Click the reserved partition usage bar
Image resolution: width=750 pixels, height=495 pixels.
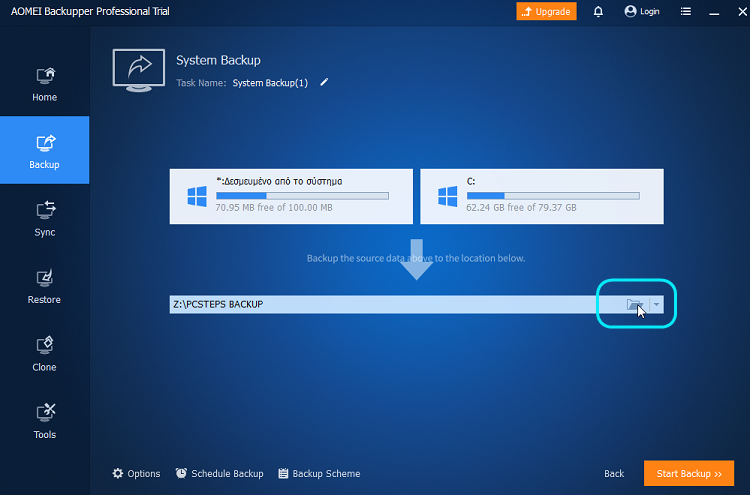click(x=302, y=196)
